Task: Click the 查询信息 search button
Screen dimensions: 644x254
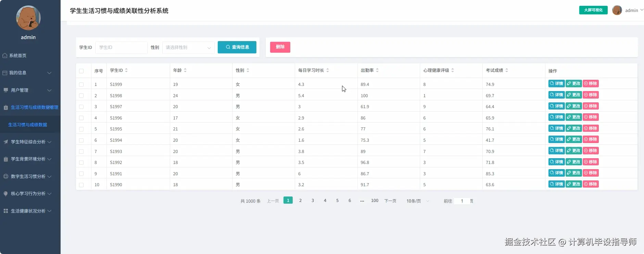Action: tap(237, 47)
